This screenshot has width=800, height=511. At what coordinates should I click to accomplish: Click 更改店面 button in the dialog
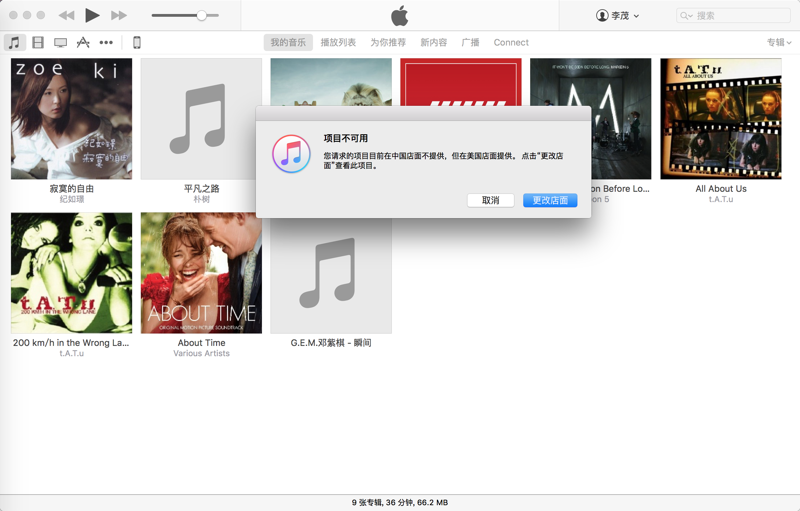point(550,200)
